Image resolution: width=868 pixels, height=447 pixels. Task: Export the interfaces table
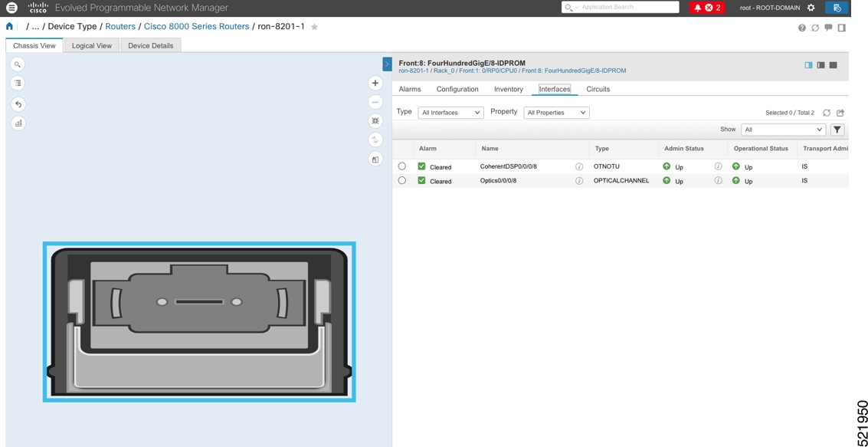click(x=840, y=113)
